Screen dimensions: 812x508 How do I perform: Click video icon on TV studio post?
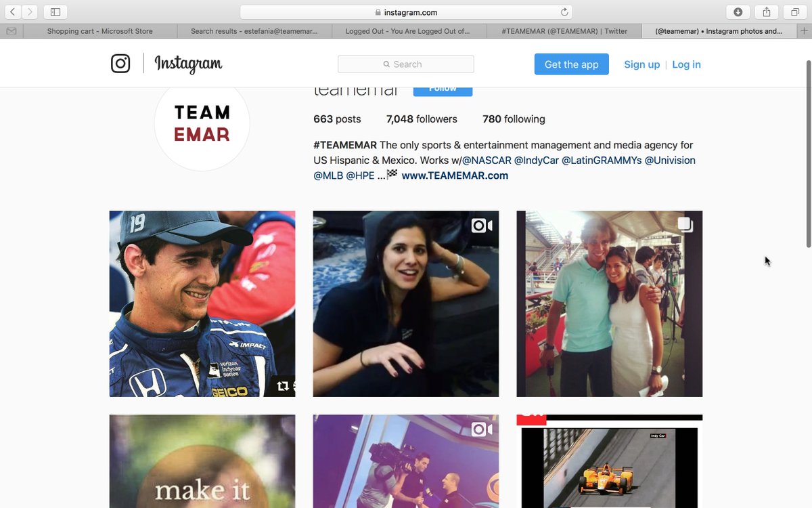(482, 429)
